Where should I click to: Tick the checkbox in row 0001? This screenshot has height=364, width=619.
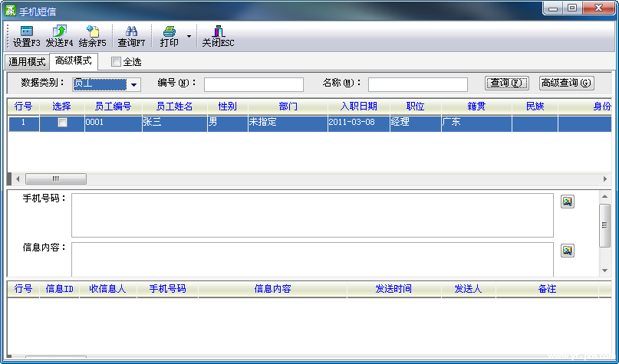coord(62,123)
